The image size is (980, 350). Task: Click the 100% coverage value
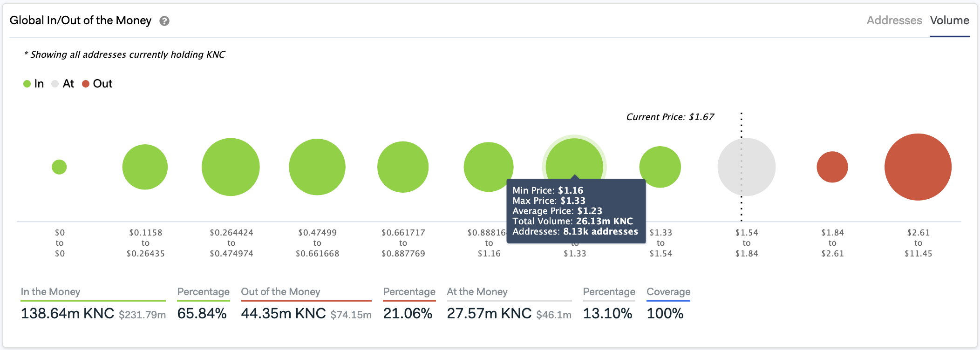665,314
